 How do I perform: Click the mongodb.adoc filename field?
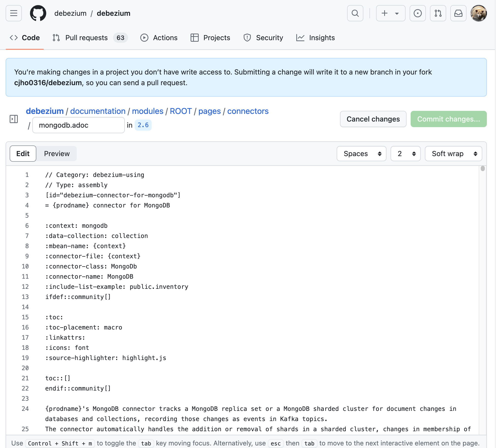[x=78, y=125]
